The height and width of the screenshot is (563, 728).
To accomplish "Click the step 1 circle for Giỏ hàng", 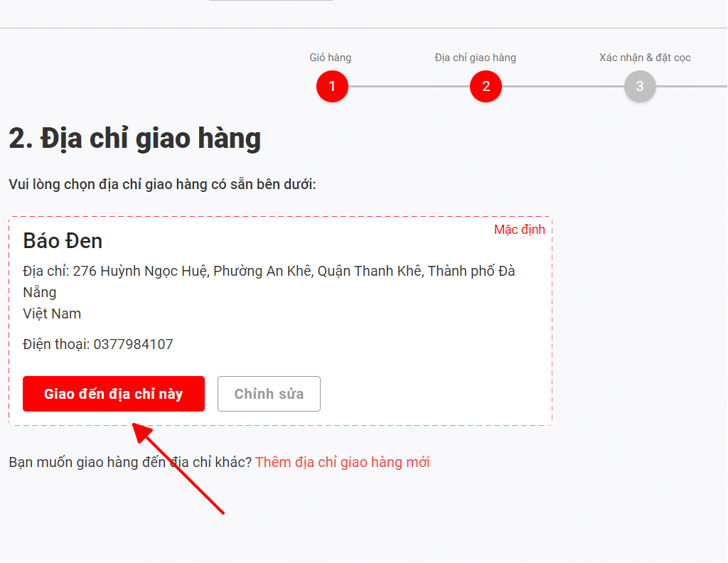I will click(332, 87).
